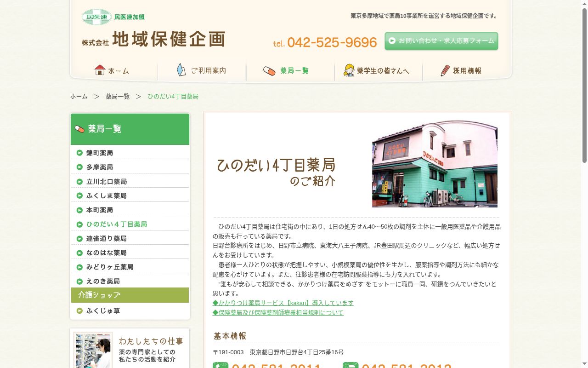
Task: Select 多摩薬局 in the sidebar list
Action: point(130,167)
